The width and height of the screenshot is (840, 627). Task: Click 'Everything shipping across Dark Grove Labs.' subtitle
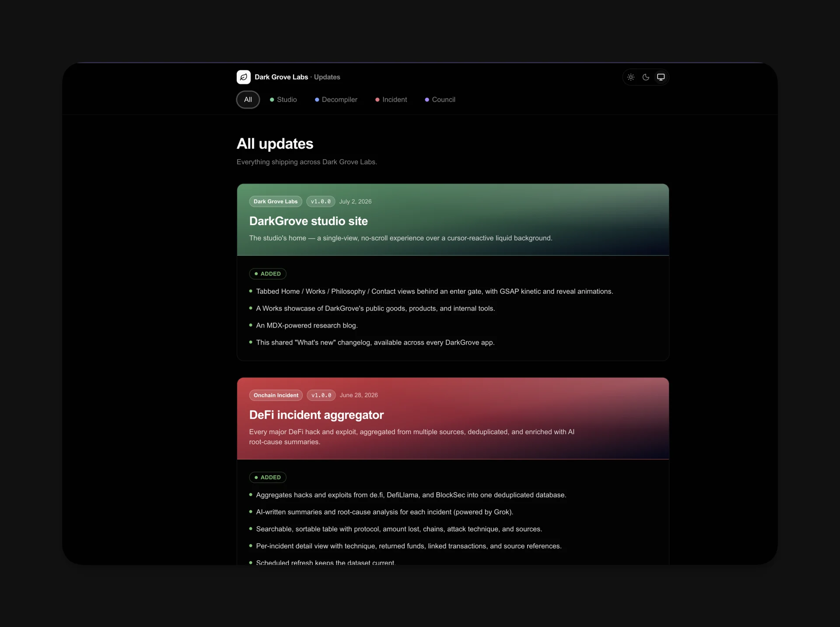pyautogui.click(x=307, y=162)
